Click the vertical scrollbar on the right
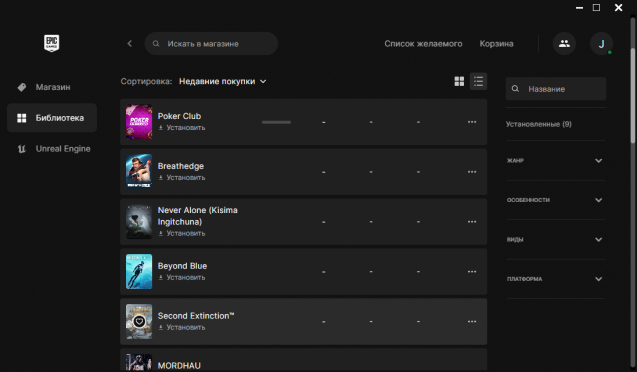637x372 pixels. coord(633,96)
